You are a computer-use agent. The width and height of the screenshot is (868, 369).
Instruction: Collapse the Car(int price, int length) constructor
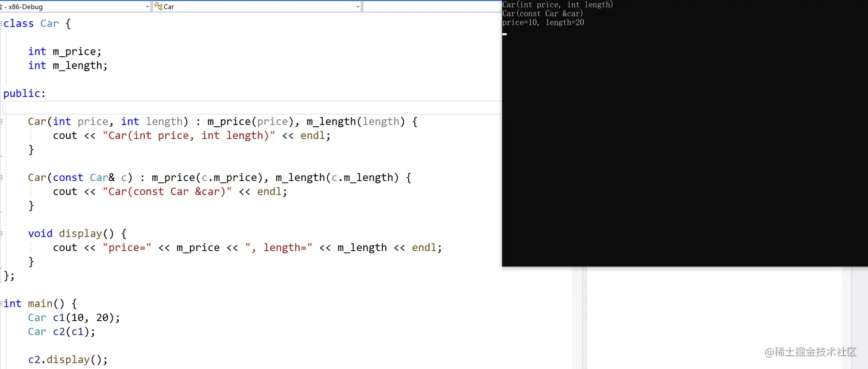click(2, 122)
